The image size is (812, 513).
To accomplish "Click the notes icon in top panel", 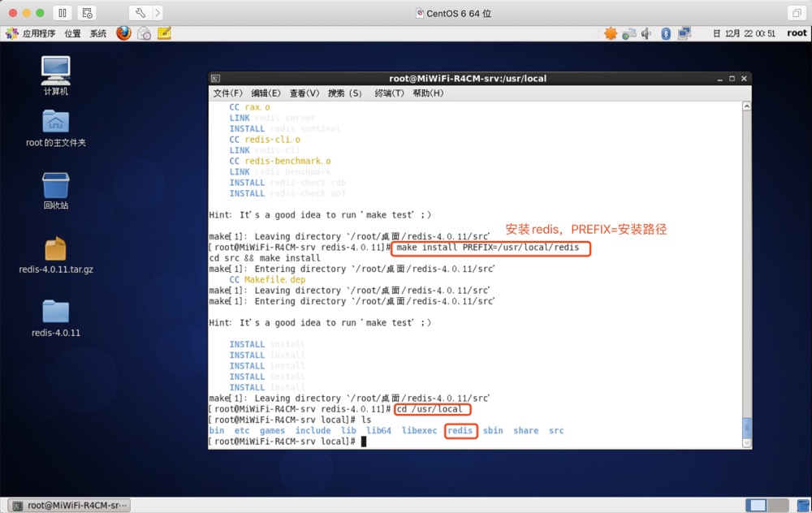I will [164, 33].
